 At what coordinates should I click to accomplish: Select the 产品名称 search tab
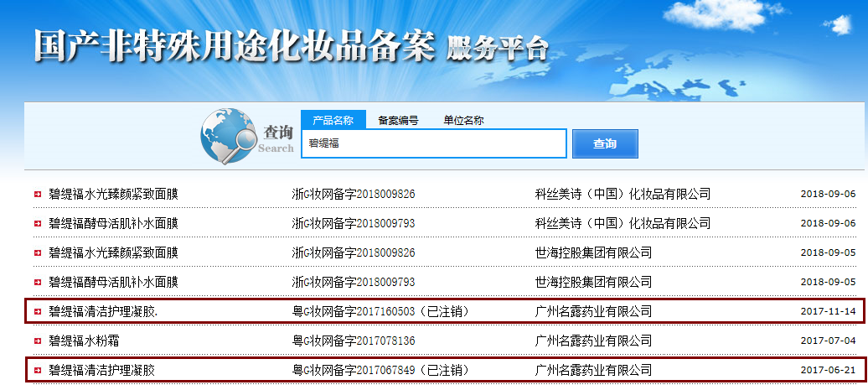[x=333, y=121]
